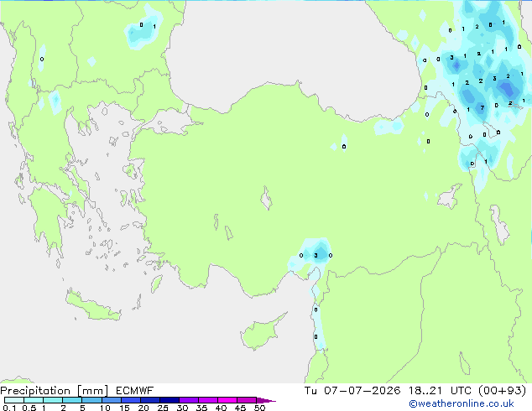Image resolution: width=532 pixels, height=411 pixels.
Task: Click the Precipitation [mm] ECMWF title
Action: [77, 391]
